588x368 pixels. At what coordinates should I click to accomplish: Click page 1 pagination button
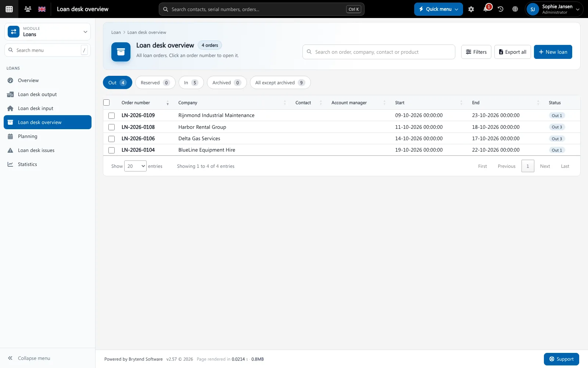pos(528,166)
